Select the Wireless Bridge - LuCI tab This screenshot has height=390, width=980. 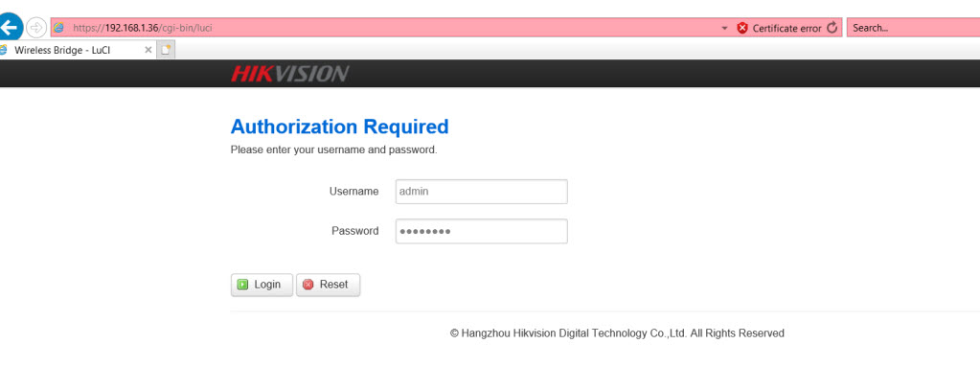pos(67,49)
